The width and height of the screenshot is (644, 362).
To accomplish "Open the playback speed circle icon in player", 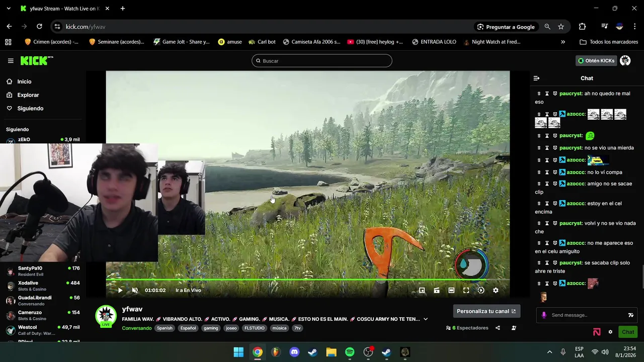I will pyautogui.click(x=481, y=290).
